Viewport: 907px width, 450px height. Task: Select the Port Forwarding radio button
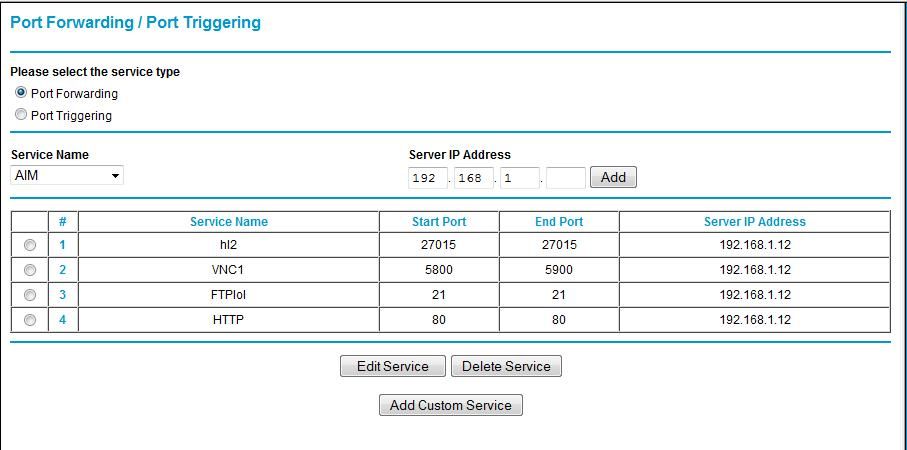tap(21, 93)
